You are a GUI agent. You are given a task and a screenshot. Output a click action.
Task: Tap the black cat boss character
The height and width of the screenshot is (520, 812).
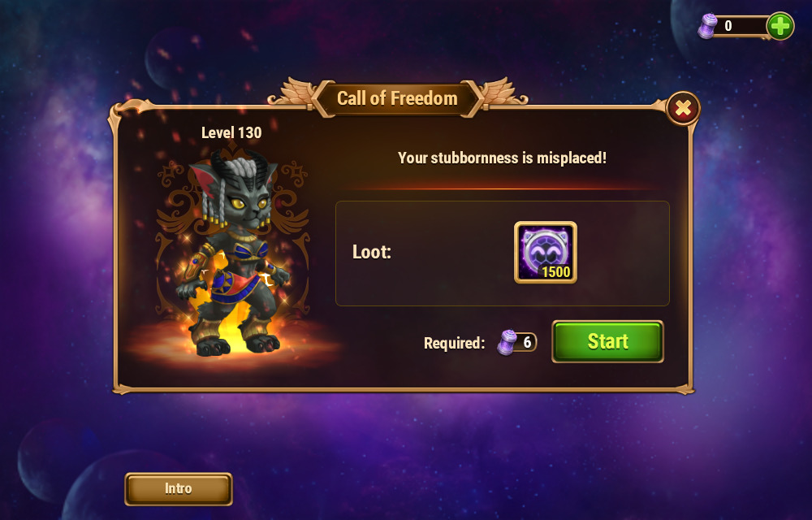(x=231, y=252)
